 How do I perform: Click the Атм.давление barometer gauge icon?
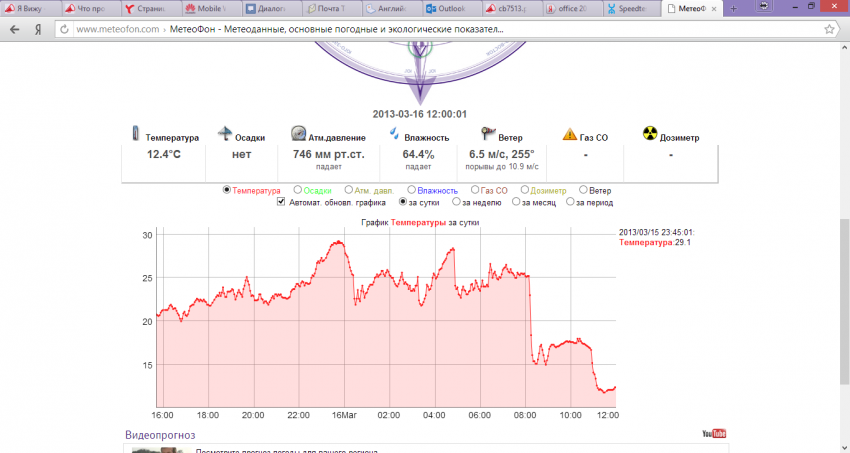click(x=298, y=135)
